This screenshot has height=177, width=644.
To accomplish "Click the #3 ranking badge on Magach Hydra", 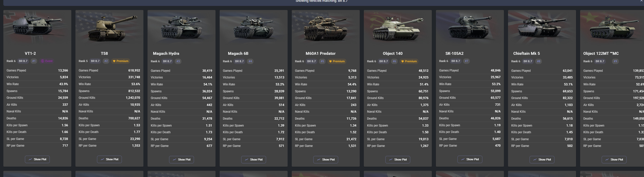I will click(178, 61).
